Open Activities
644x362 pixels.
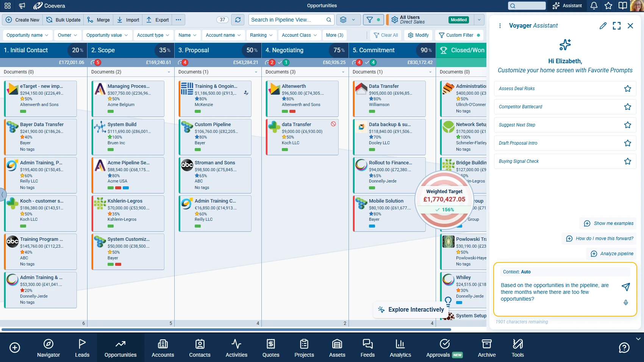(236, 348)
